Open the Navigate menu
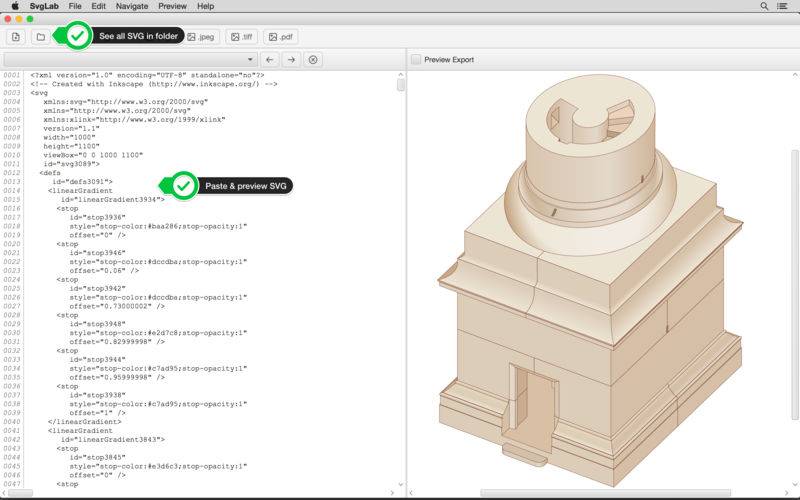800x500 pixels. coord(132,6)
